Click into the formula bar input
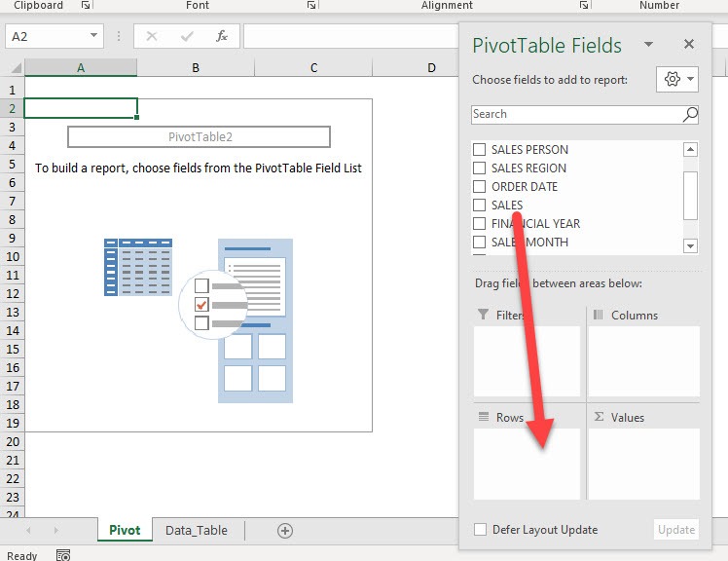Image resolution: width=728 pixels, height=561 pixels. click(350, 36)
